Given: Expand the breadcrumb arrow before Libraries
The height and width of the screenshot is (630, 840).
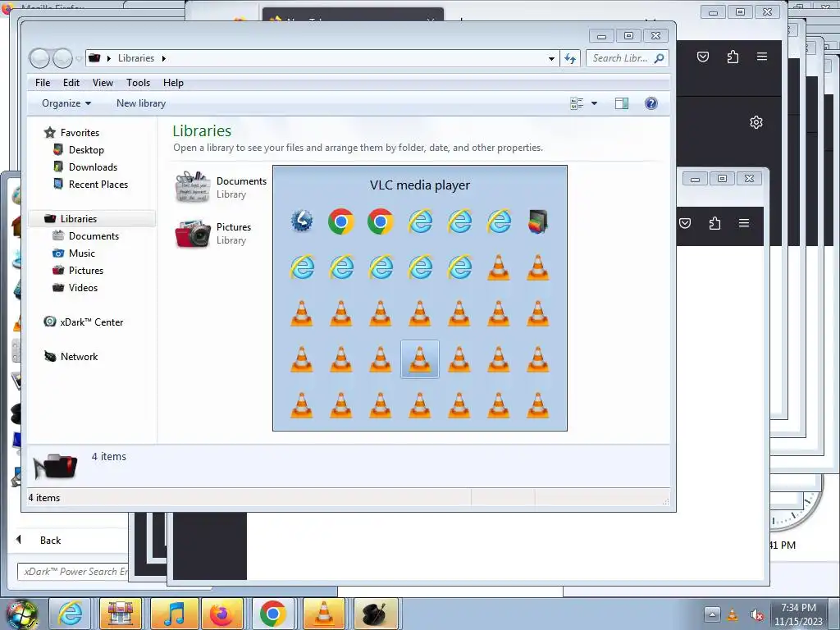Looking at the screenshot, I should 108,58.
